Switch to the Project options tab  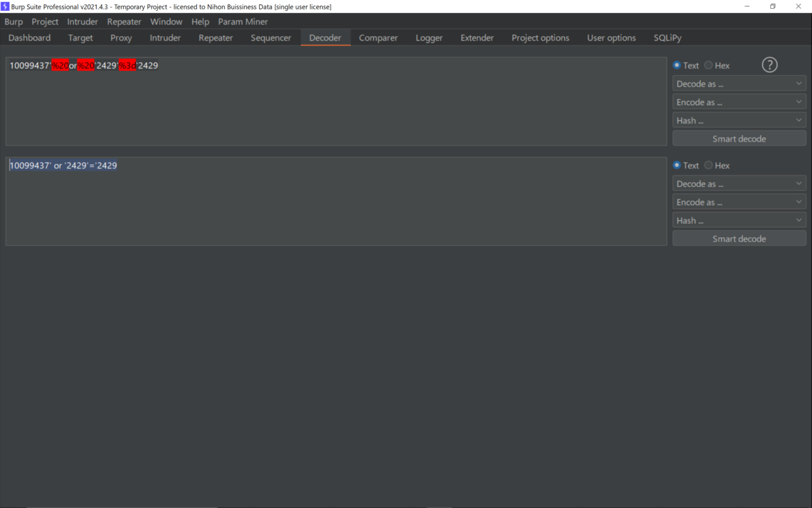541,38
